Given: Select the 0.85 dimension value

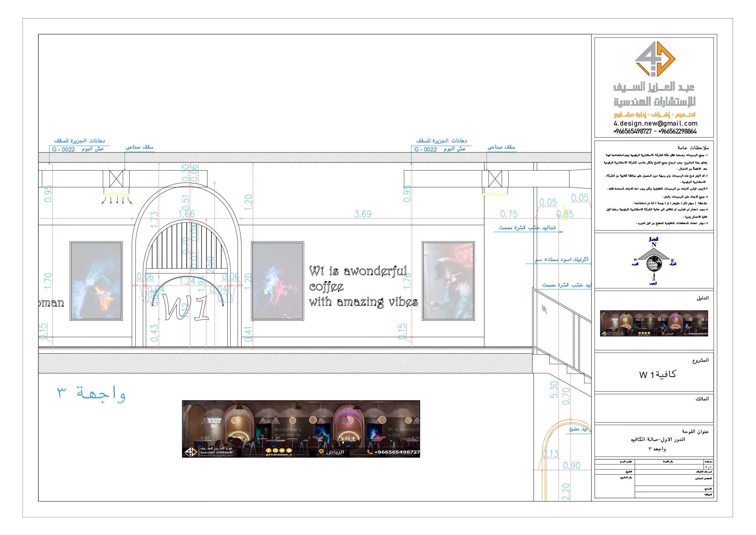Looking at the screenshot, I should [565, 214].
